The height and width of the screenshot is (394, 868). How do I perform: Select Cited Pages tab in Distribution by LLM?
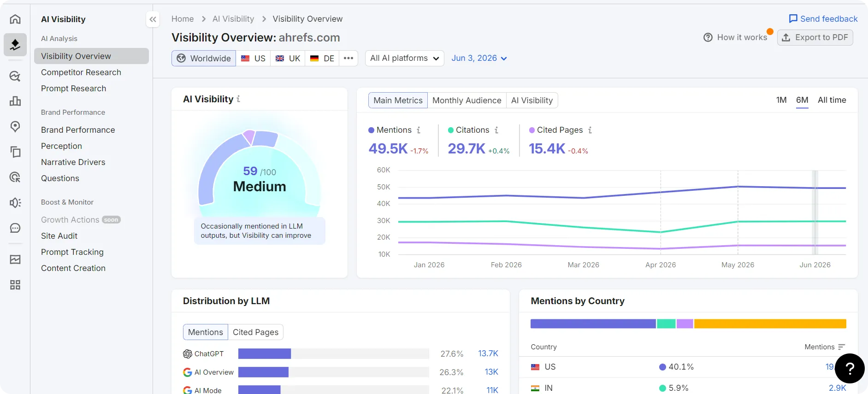point(255,332)
